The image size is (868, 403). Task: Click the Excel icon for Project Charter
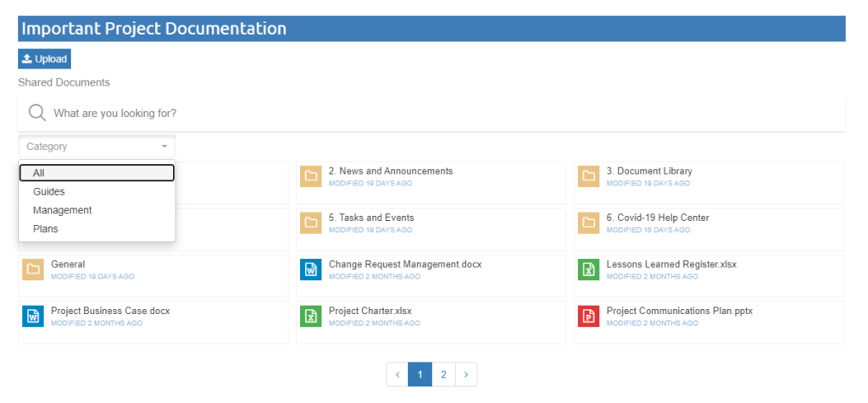coord(311,316)
